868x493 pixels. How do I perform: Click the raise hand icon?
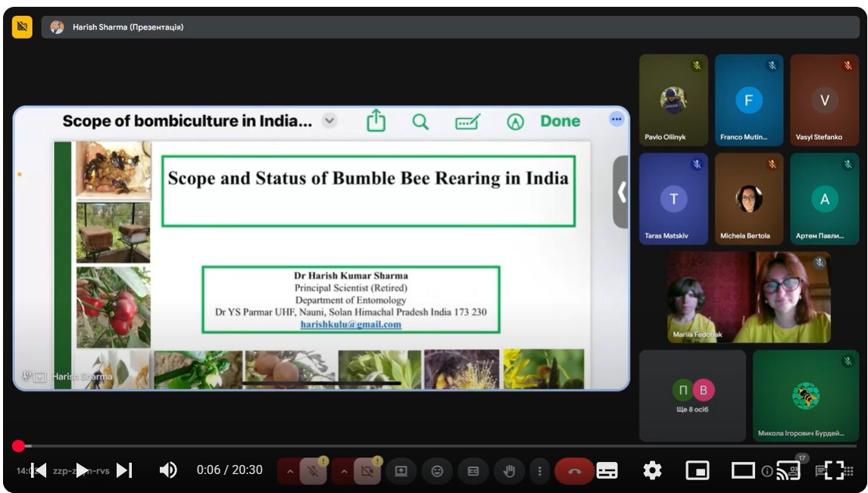[x=509, y=471]
